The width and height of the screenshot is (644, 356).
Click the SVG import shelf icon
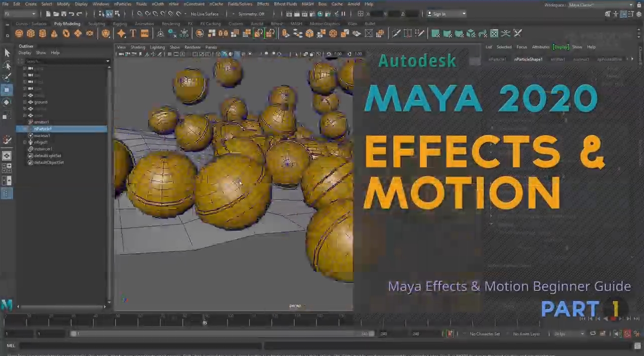point(145,34)
